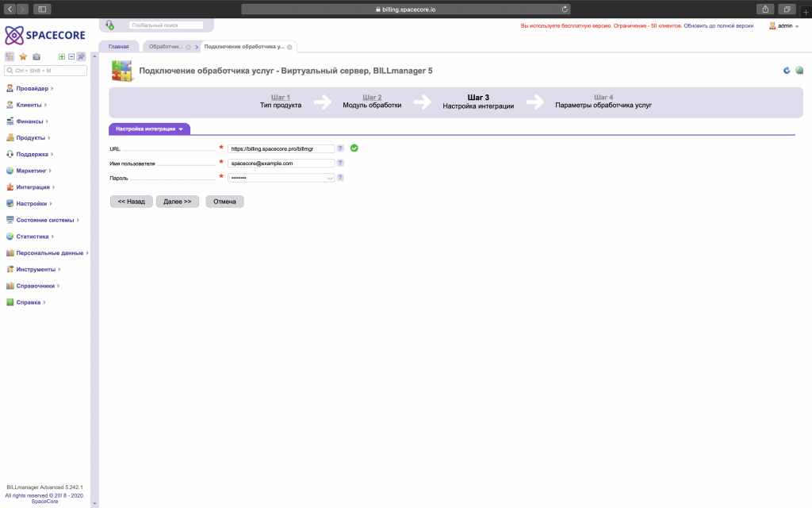
Task: Focus the Имя пользователя input field
Action: 282,164
